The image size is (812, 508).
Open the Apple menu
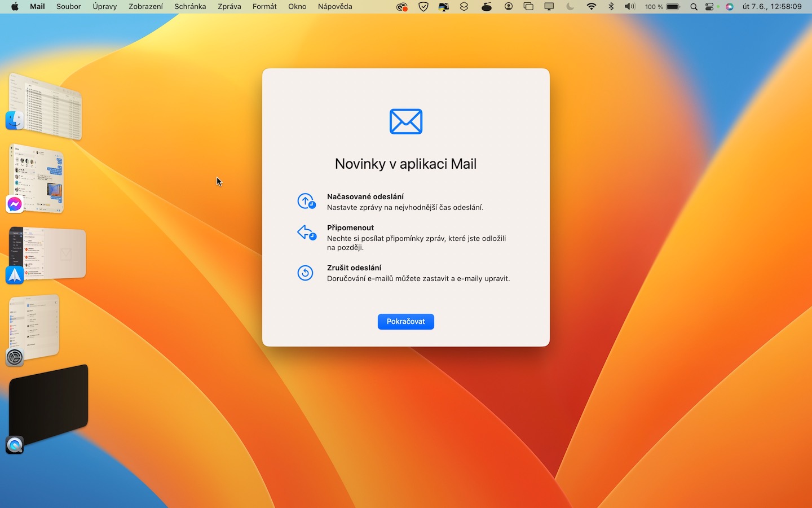tap(15, 7)
